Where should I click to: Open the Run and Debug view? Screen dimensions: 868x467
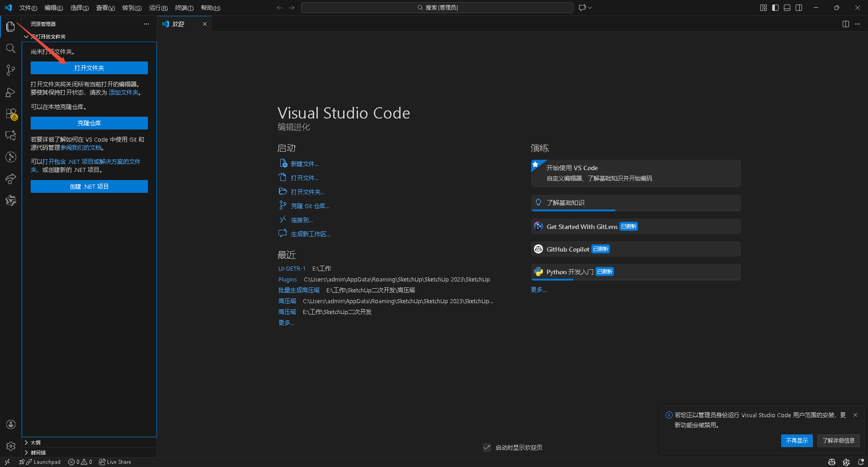click(10, 92)
